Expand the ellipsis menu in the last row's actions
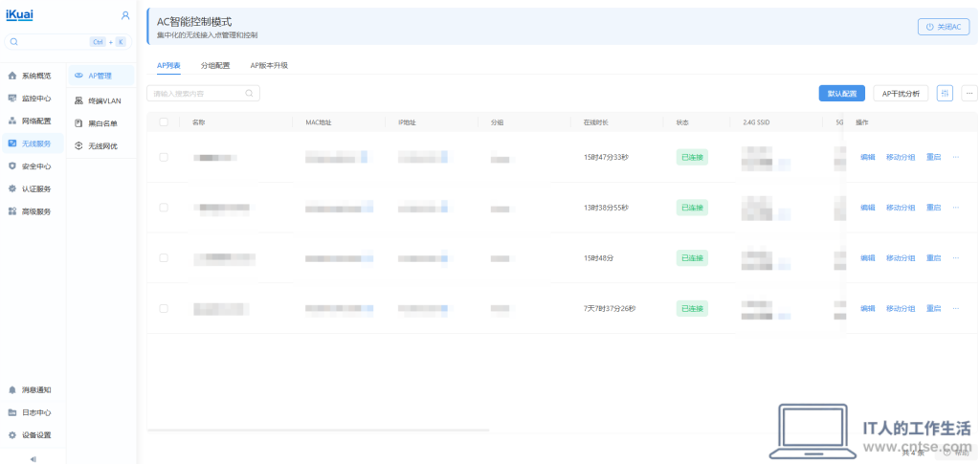Image resolution: width=980 pixels, height=464 pixels. tap(956, 308)
